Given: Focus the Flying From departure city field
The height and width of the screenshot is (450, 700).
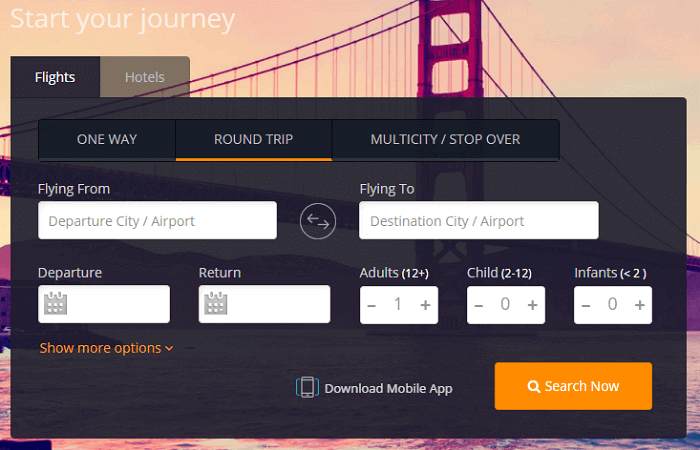Looking at the screenshot, I should (x=157, y=221).
